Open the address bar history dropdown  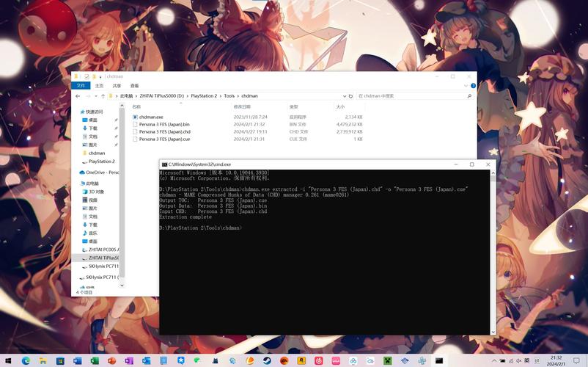[345, 96]
